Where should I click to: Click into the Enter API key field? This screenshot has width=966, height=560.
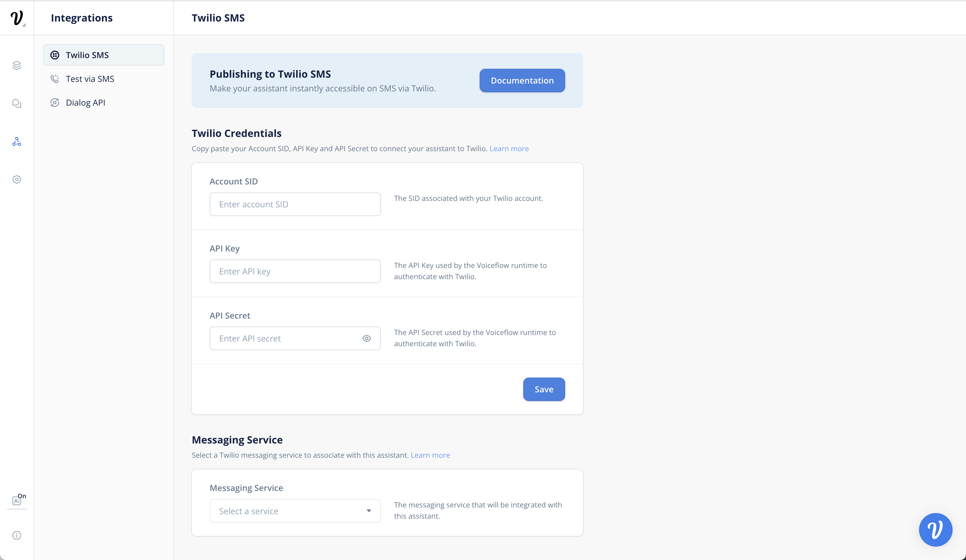point(295,271)
